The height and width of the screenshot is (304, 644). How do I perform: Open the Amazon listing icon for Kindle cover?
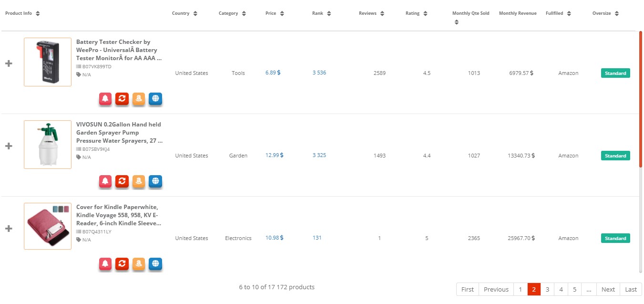[x=138, y=264]
